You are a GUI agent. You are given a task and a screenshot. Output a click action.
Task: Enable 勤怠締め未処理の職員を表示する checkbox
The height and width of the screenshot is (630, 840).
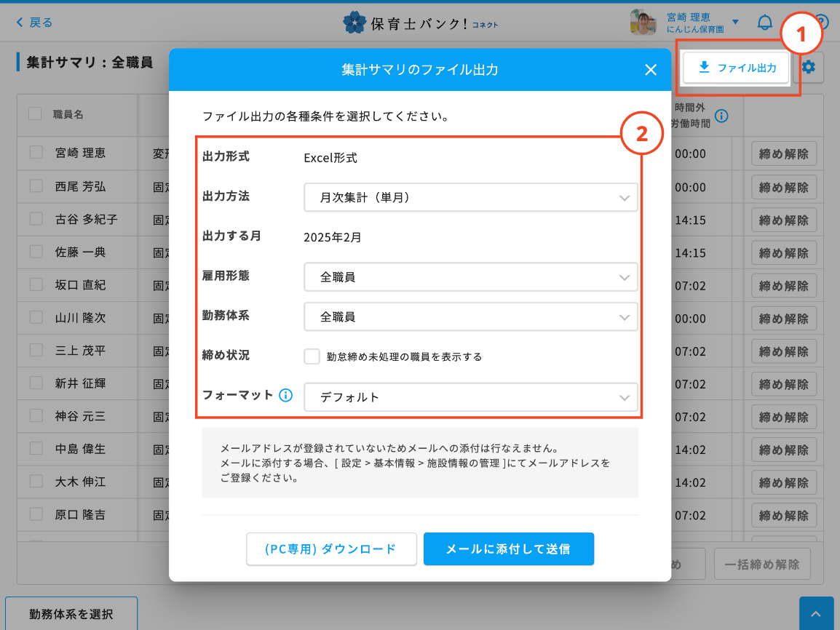312,356
